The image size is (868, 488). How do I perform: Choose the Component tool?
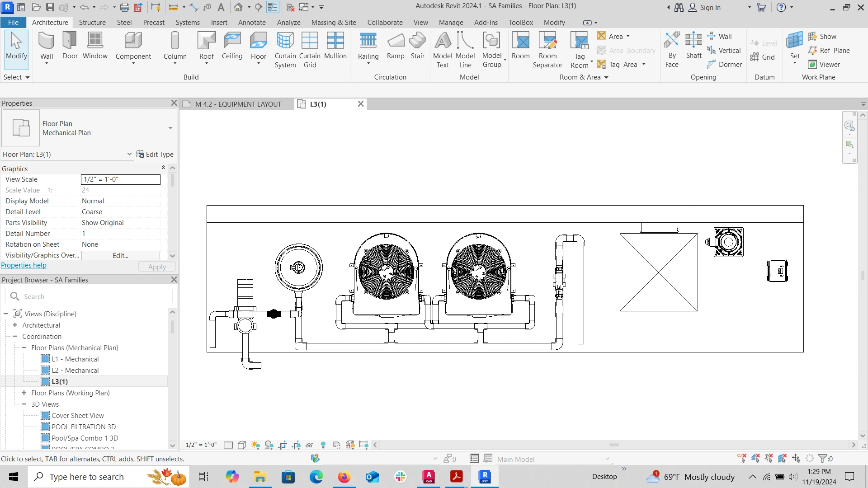coord(133,47)
